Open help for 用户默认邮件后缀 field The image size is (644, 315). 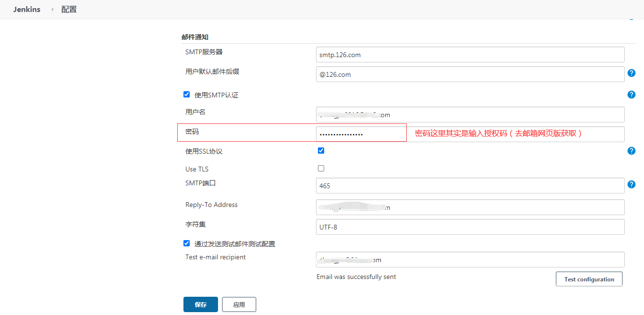pos(632,73)
